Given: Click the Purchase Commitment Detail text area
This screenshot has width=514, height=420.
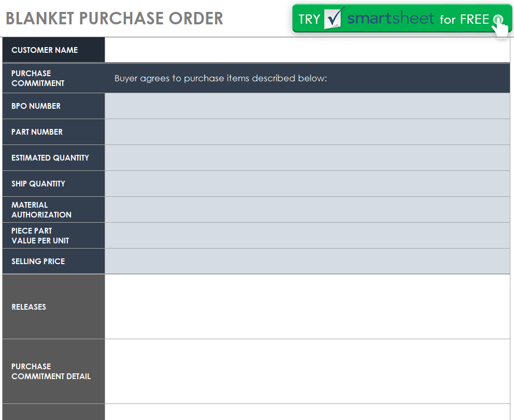Looking at the screenshot, I should [307, 371].
